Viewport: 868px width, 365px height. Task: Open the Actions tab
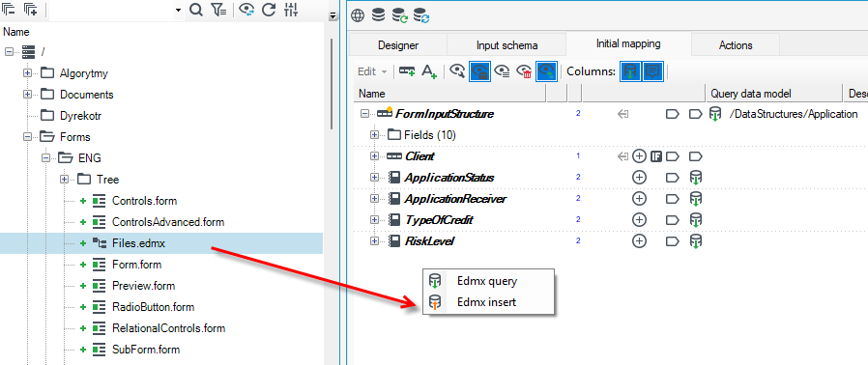tap(736, 45)
